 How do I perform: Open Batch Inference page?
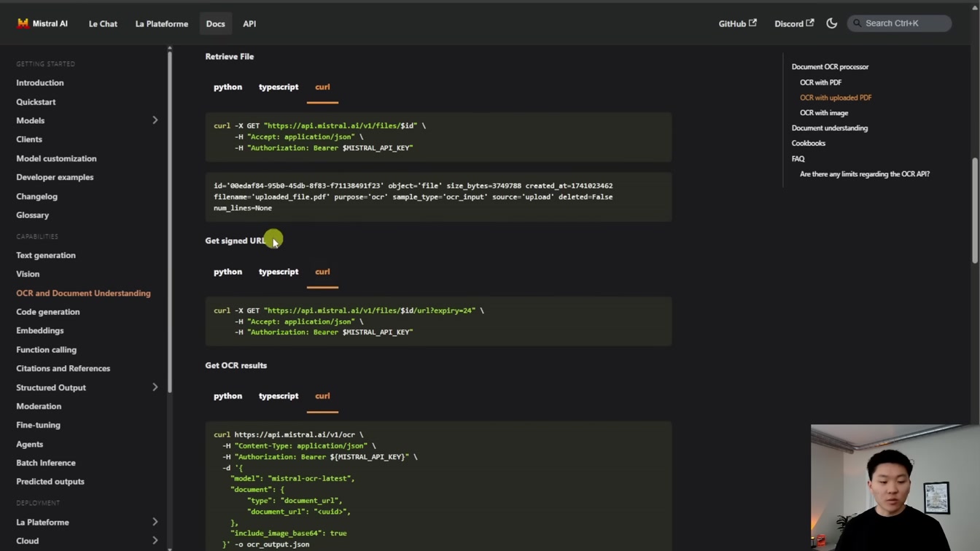46,463
